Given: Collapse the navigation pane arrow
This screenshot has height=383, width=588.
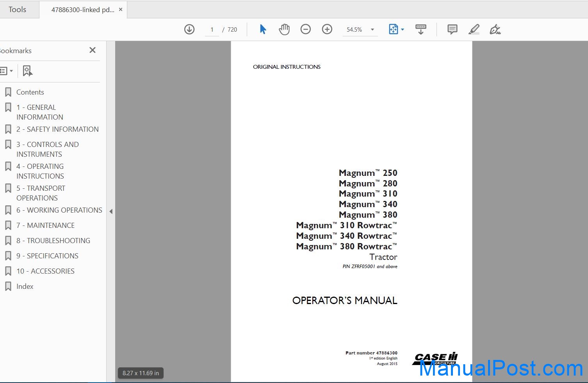Looking at the screenshot, I should (111, 211).
